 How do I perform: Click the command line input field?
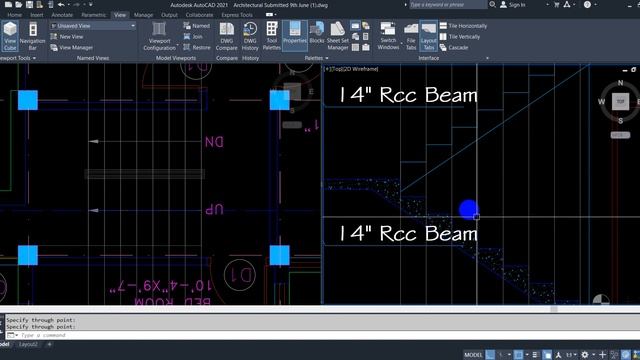click(327, 335)
